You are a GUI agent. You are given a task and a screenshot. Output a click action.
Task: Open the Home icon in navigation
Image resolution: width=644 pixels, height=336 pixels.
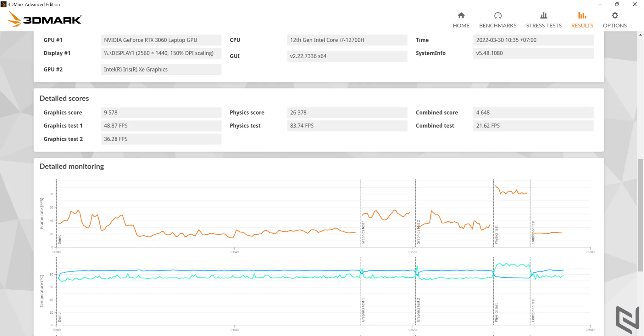click(461, 15)
